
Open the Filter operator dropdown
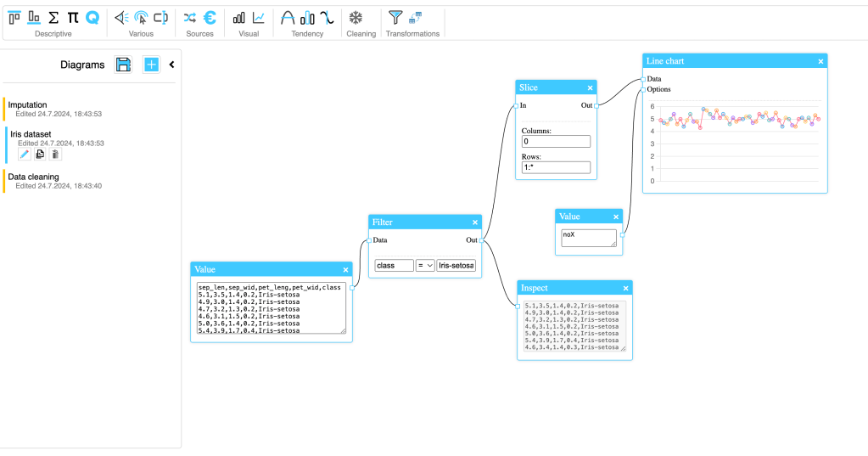click(x=425, y=266)
